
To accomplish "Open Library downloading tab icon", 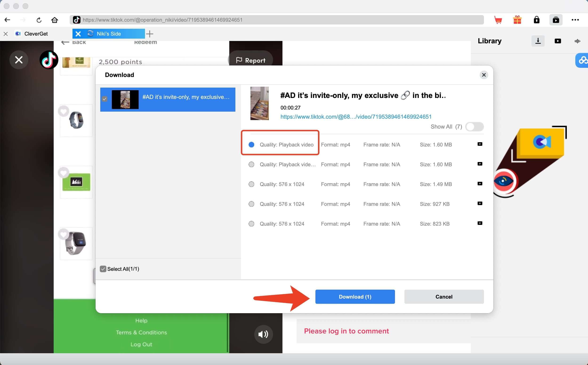I will [x=538, y=41].
